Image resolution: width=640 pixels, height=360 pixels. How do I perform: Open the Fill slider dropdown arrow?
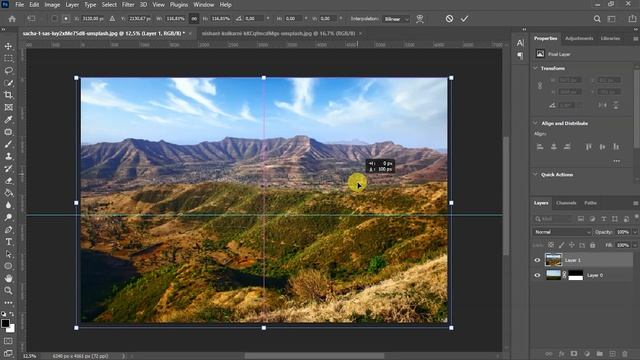(x=635, y=245)
